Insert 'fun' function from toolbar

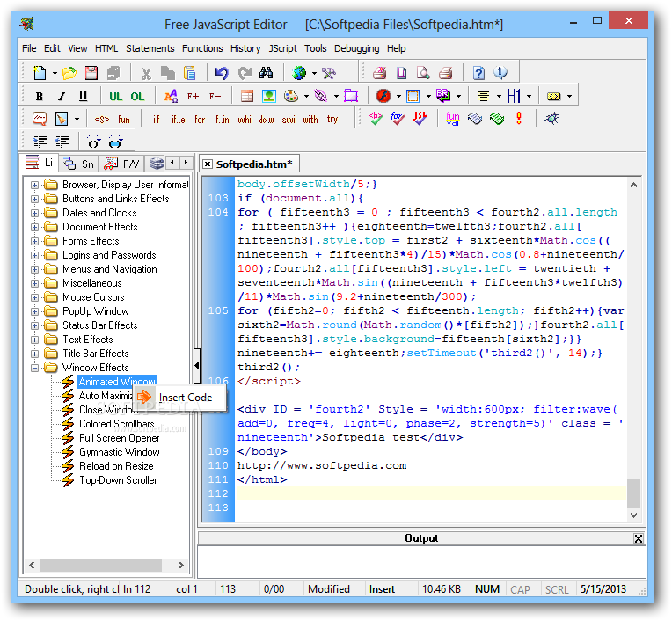(x=124, y=119)
